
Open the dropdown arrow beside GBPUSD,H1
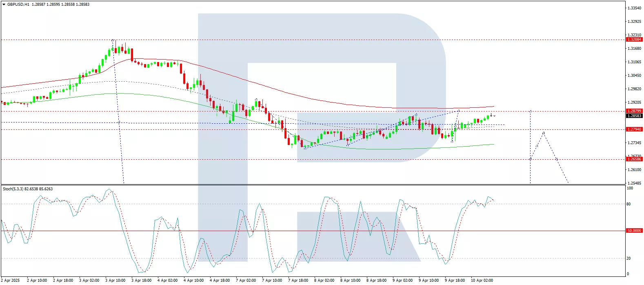coord(4,4)
